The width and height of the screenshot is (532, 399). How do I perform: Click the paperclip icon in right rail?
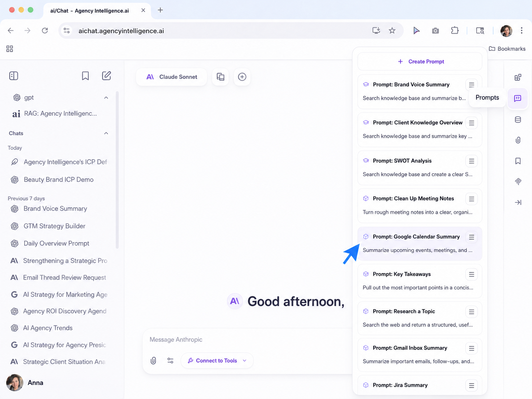[518, 140]
